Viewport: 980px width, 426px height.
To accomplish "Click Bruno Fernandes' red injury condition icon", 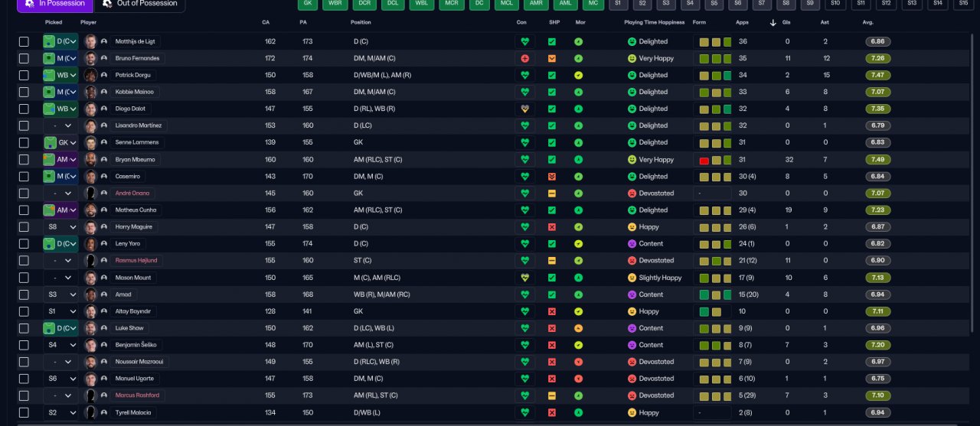I will [524, 58].
